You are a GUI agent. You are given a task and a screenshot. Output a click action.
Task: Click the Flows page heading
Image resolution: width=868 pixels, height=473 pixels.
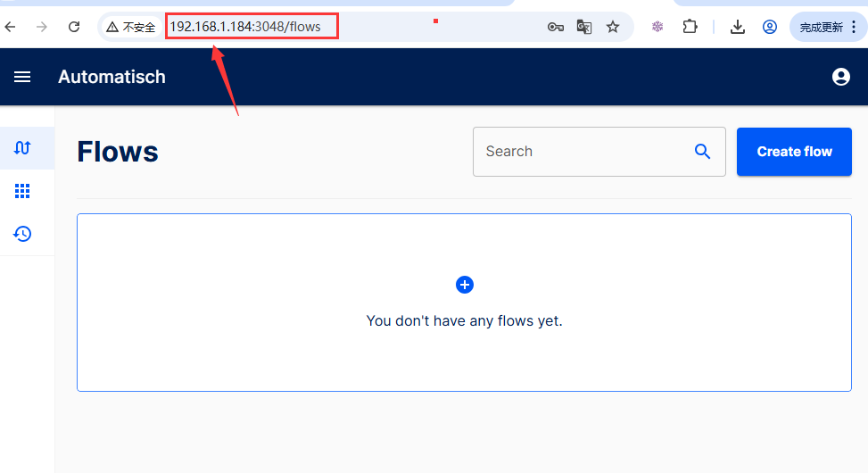118,152
